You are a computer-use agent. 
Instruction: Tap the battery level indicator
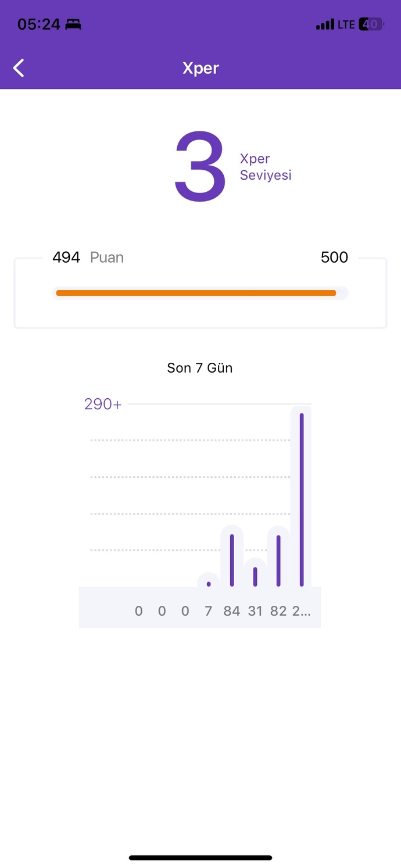coord(371,24)
